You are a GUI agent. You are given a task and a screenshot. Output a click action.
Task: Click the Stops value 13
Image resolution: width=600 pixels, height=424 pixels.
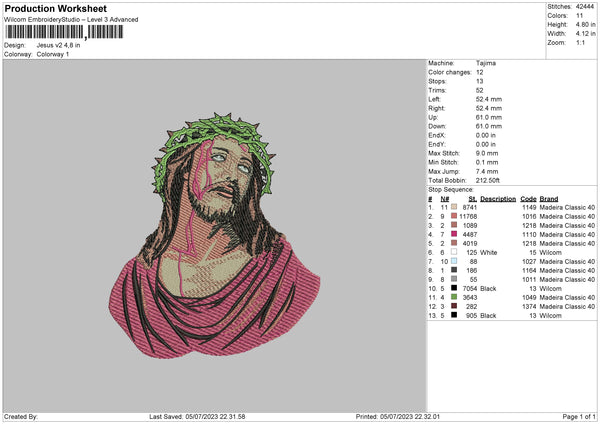pyautogui.click(x=480, y=81)
